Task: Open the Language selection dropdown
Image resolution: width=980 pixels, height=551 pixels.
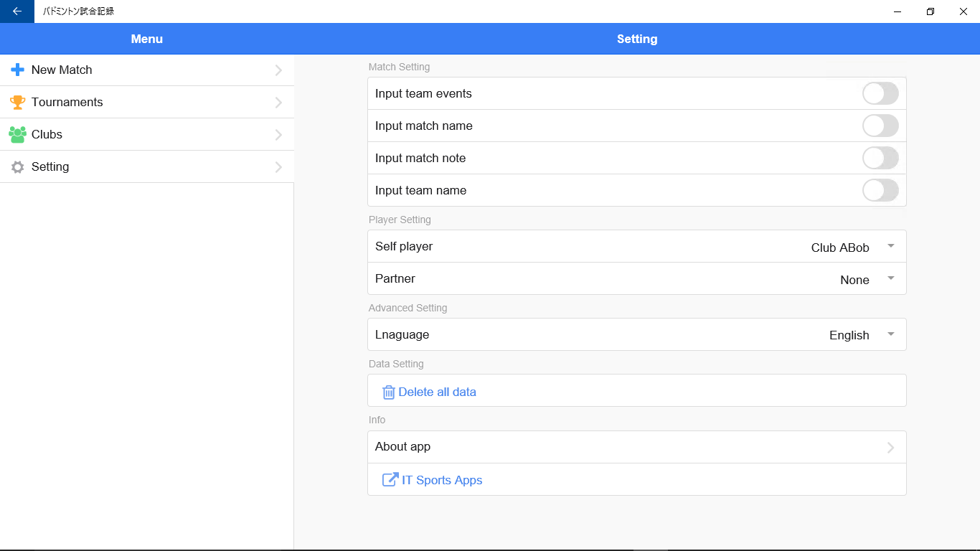Action: [890, 334]
